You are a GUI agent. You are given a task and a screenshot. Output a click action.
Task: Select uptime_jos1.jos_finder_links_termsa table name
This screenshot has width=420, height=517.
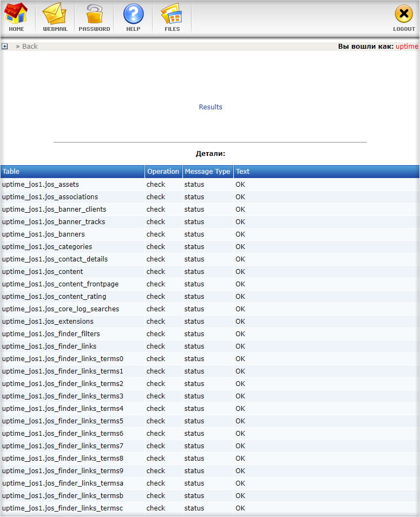point(63,483)
